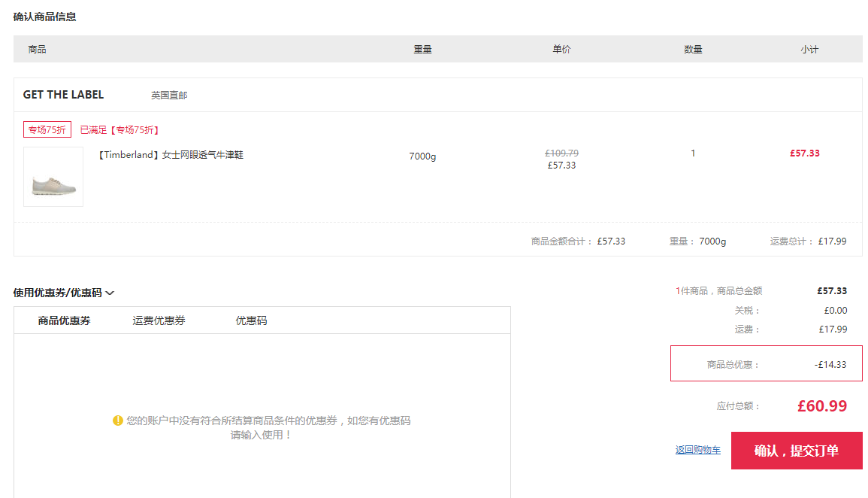Screen dimensions: 868x498
Task: Switch to the 商品优惠券 tab
Action: [64, 320]
